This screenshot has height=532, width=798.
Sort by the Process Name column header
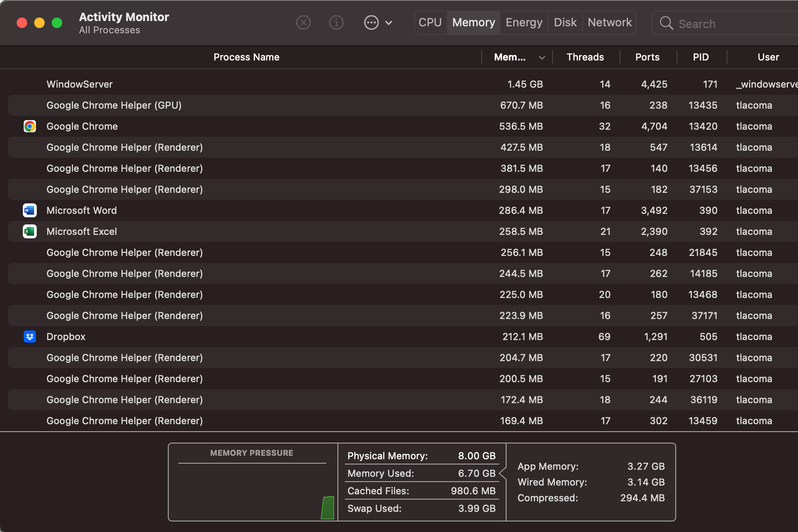pyautogui.click(x=246, y=57)
